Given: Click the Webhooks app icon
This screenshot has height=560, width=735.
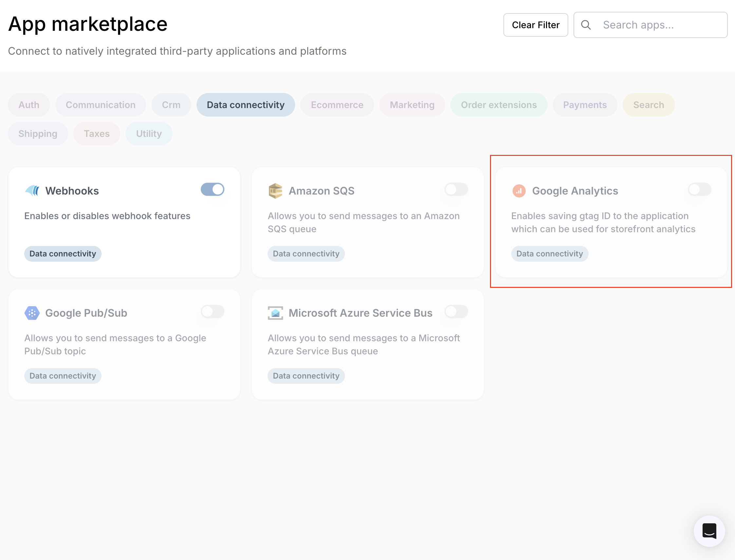Looking at the screenshot, I should pos(33,190).
